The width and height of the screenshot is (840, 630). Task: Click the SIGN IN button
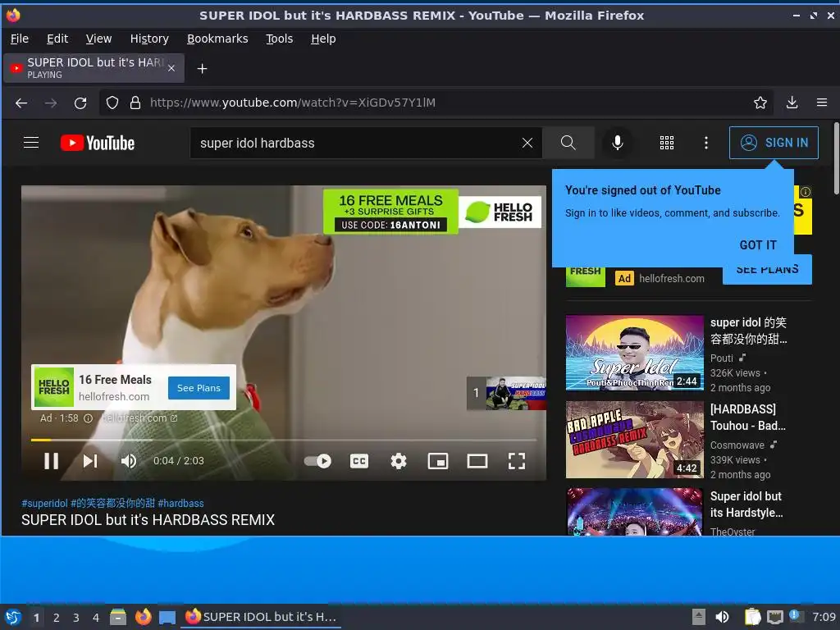tap(774, 143)
